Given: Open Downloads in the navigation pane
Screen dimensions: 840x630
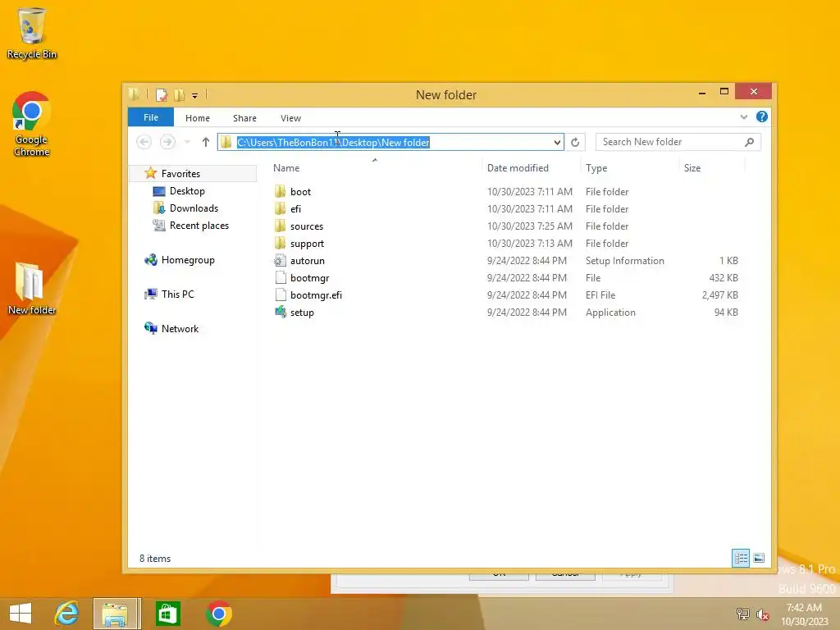Looking at the screenshot, I should point(194,208).
